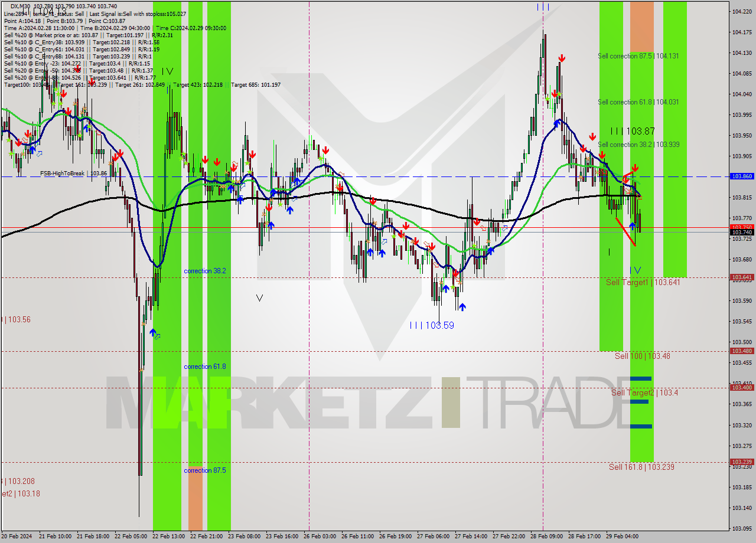The image size is (756, 543).
Task: Click the red 103.239 price axis tag
Action: pos(742,462)
